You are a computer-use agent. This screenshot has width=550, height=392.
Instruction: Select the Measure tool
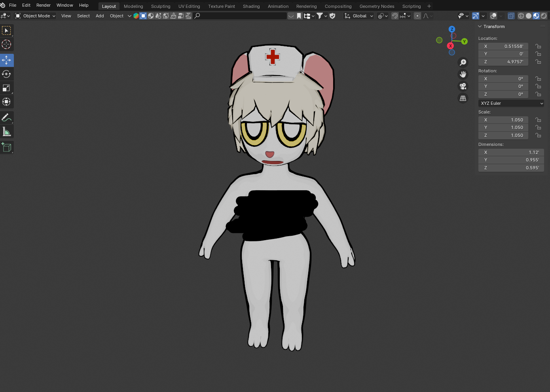pos(6,132)
